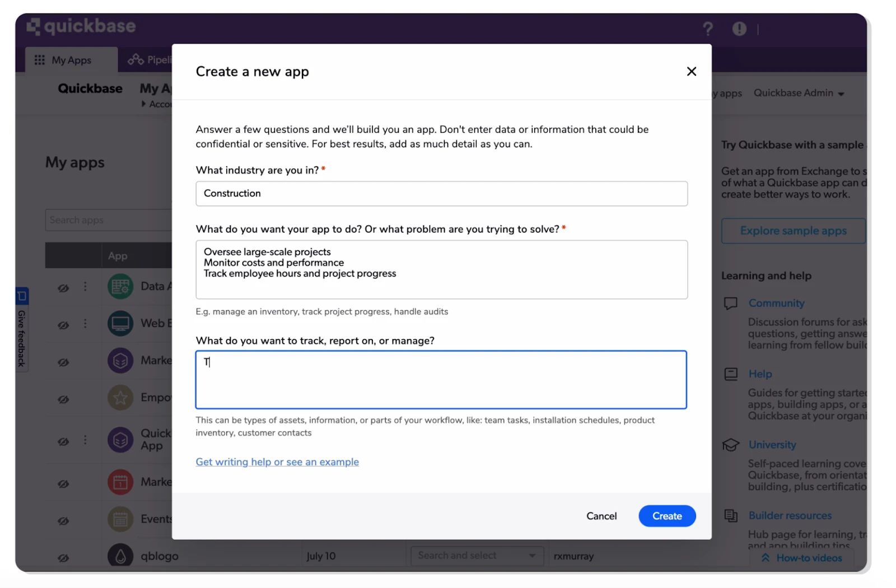
Task: Toggle visibility eye for Web app row
Action: [63, 325]
